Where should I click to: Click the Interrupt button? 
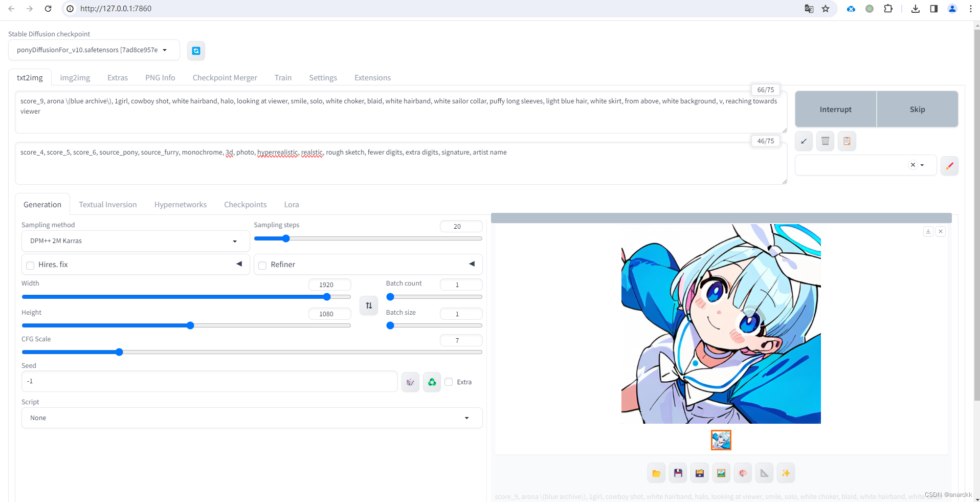pos(836,110)
